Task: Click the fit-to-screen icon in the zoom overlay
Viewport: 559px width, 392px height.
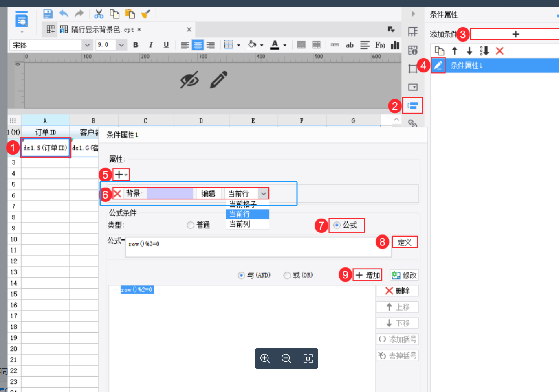Action: (308, 359)
